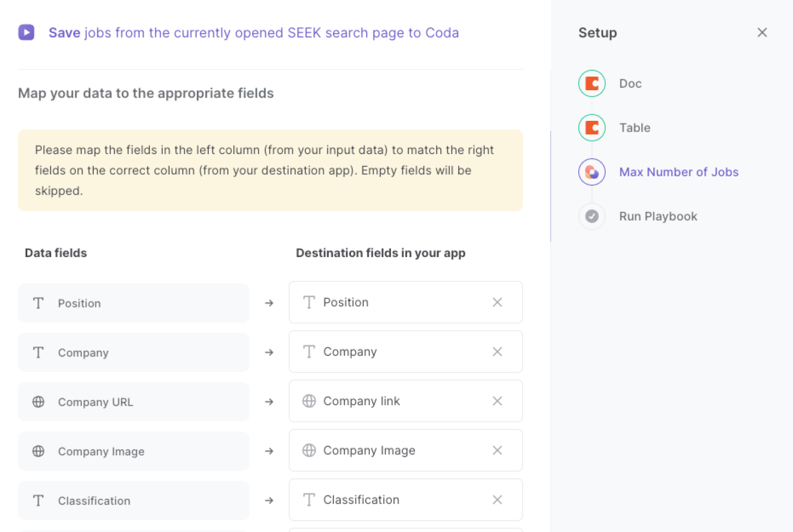Open the Company link destination dropdown
793x532 pixels.
[405, 401]
